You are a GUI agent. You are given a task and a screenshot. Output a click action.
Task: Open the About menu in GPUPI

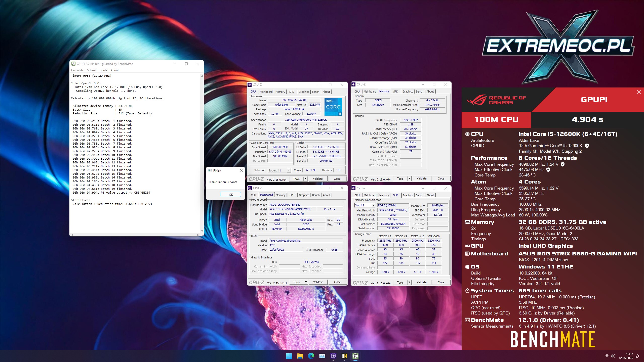click(x=114, y=70)
